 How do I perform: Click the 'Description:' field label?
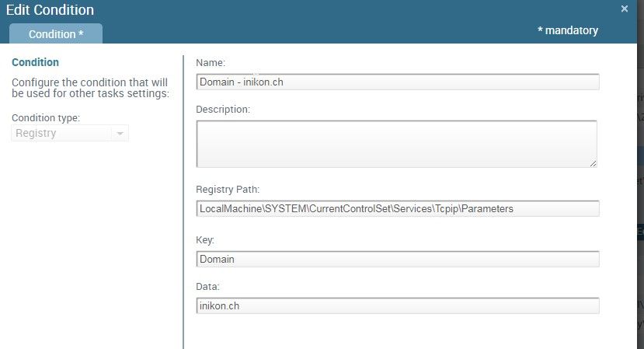[x=223, y=110]
